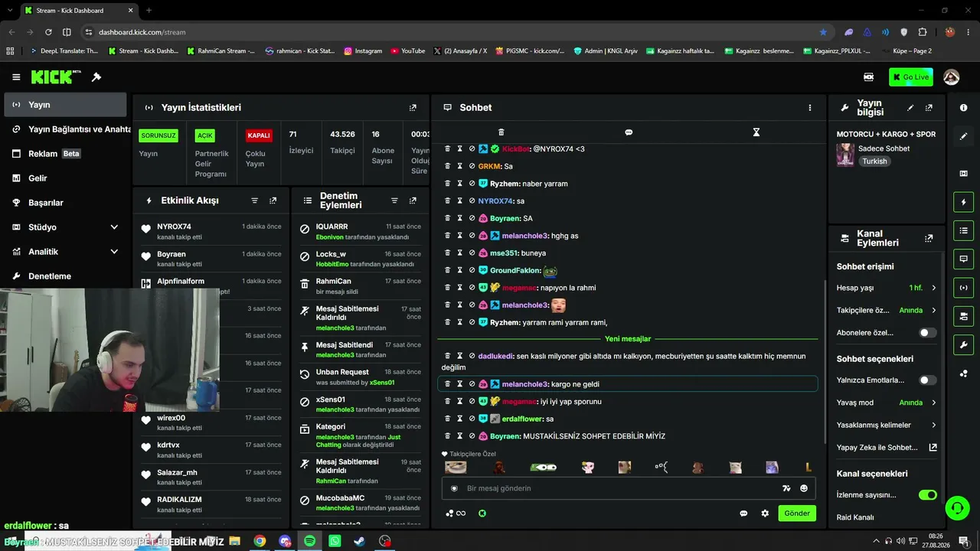Pop out the Yayın İstatistikleri panel
Viewport: 980px width, 551px height.
pos(413,108)
